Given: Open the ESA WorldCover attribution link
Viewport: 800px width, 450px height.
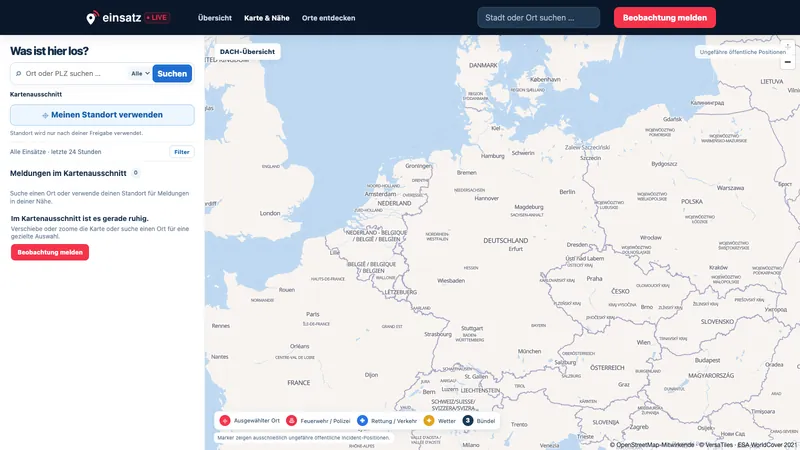Looking at the screenshot, I should pyautogui.click(x=767, y=445).
